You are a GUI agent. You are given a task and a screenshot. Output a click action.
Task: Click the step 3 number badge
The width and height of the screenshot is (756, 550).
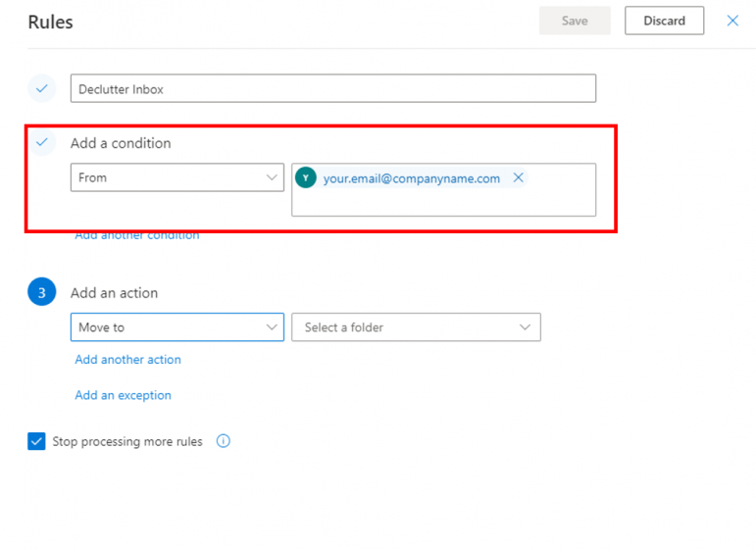pos(41,292)
